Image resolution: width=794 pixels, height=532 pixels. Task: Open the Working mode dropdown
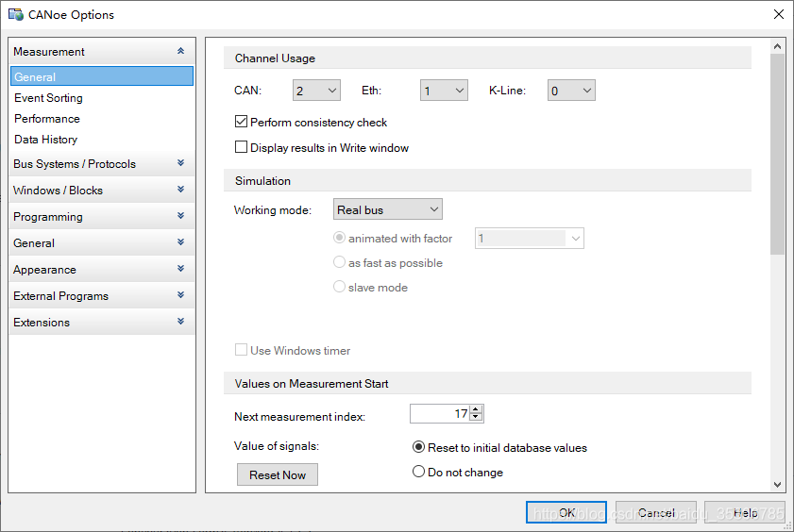(x=388, y=209)
